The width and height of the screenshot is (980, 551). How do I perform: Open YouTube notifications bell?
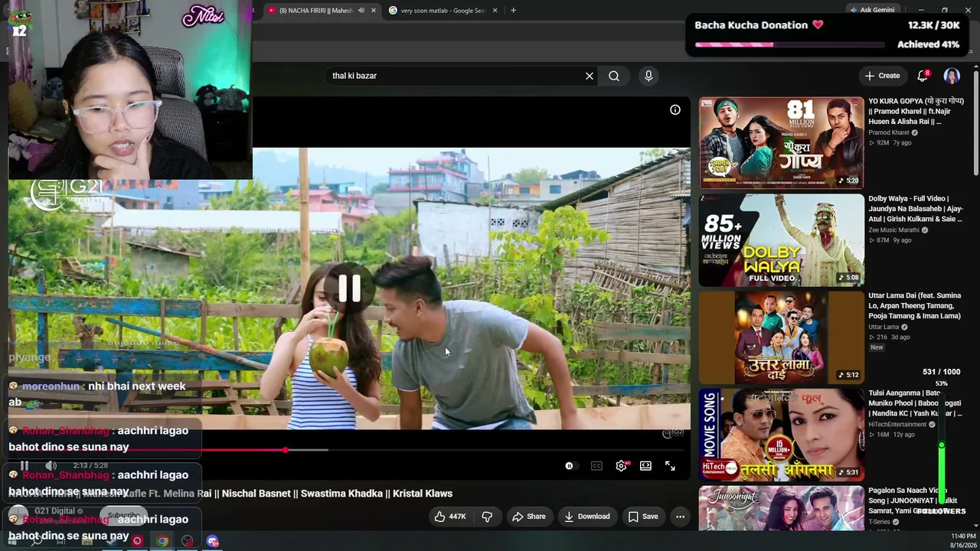(x=923, y=75)
